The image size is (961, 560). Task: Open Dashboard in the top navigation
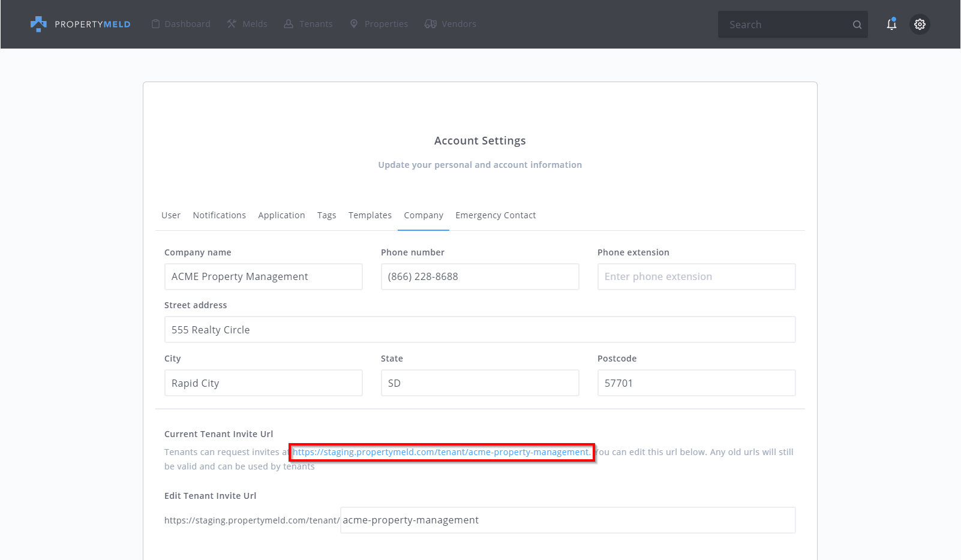(181, 24)
